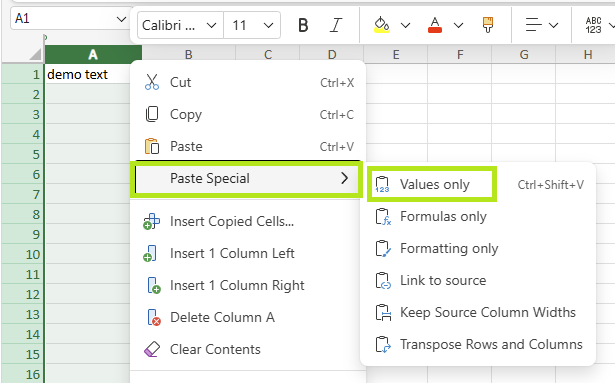
Task: Apply the yellow fill color bucket
Action: (x=382, y=25)
